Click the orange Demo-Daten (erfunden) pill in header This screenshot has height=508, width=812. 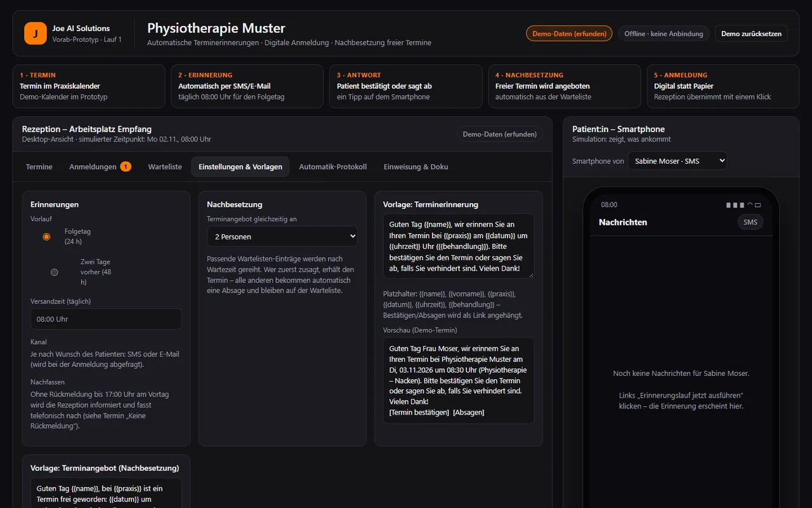coord(569,34)
